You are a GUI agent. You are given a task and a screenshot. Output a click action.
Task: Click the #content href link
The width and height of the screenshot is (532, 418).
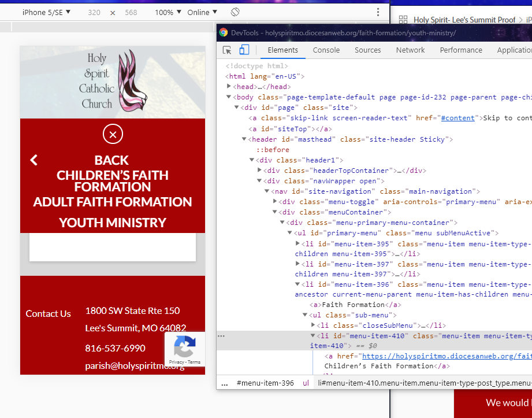tap(459, 118)
